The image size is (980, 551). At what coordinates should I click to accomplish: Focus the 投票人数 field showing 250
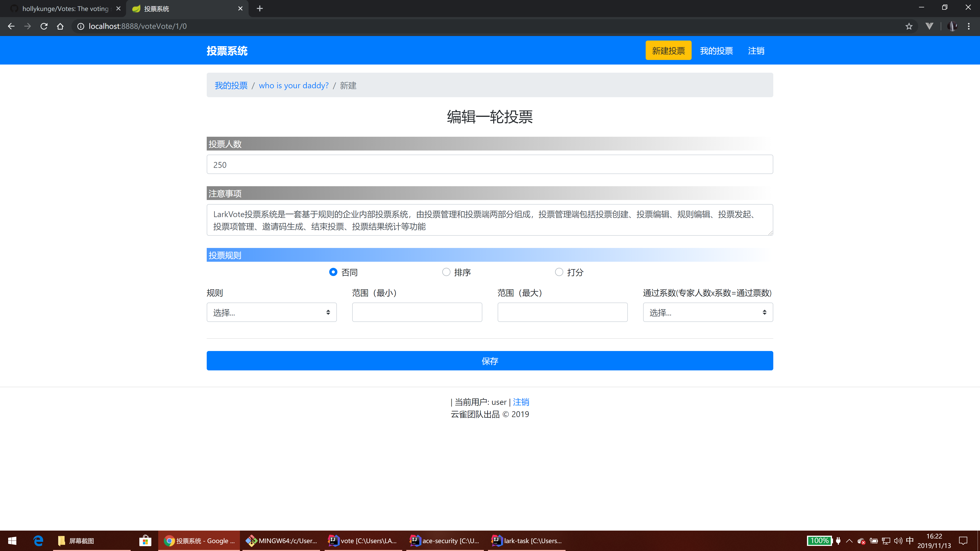pyautogui.click(x=490, y=164)
